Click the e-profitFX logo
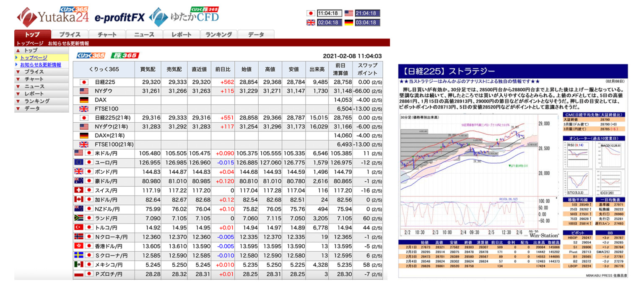644x286 pixels. coord(119,17)
